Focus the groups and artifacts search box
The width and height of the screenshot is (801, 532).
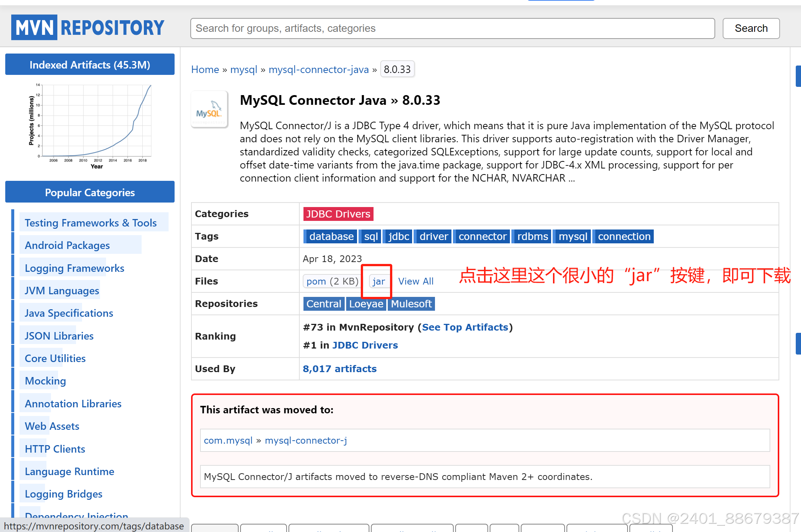pos(452,28)
